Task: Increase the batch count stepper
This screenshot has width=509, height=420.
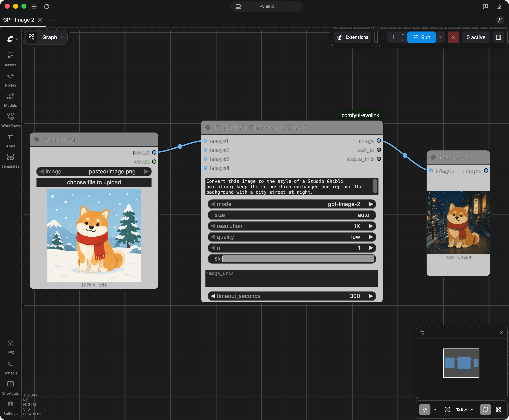Action: click(403, 35)
